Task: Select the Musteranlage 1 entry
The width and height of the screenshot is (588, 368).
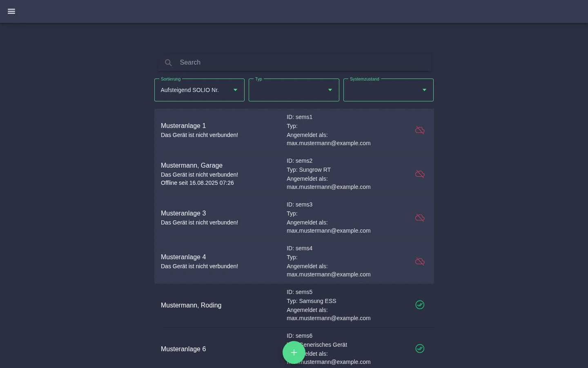Action: [x=294, y=130]
